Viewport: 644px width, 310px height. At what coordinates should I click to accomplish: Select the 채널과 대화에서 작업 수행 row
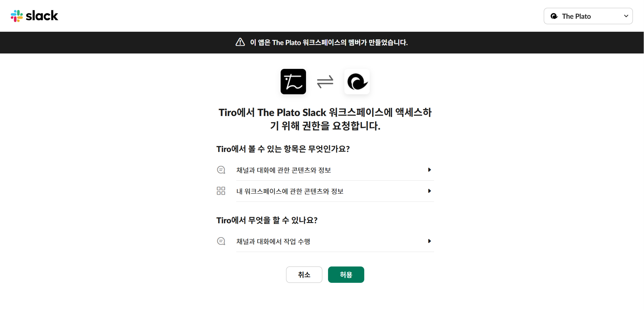273,241
